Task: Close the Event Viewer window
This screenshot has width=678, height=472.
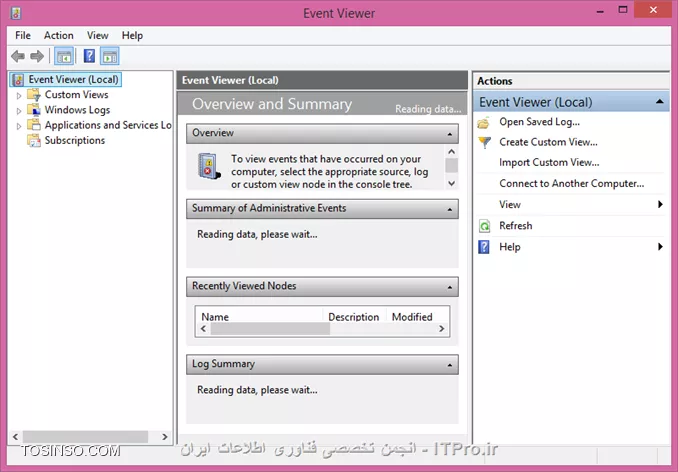Action: click(x=653, y=10)
